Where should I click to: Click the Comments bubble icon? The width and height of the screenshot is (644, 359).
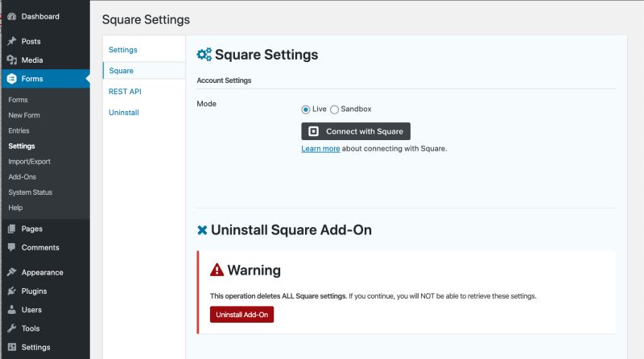tap(12, 247)
